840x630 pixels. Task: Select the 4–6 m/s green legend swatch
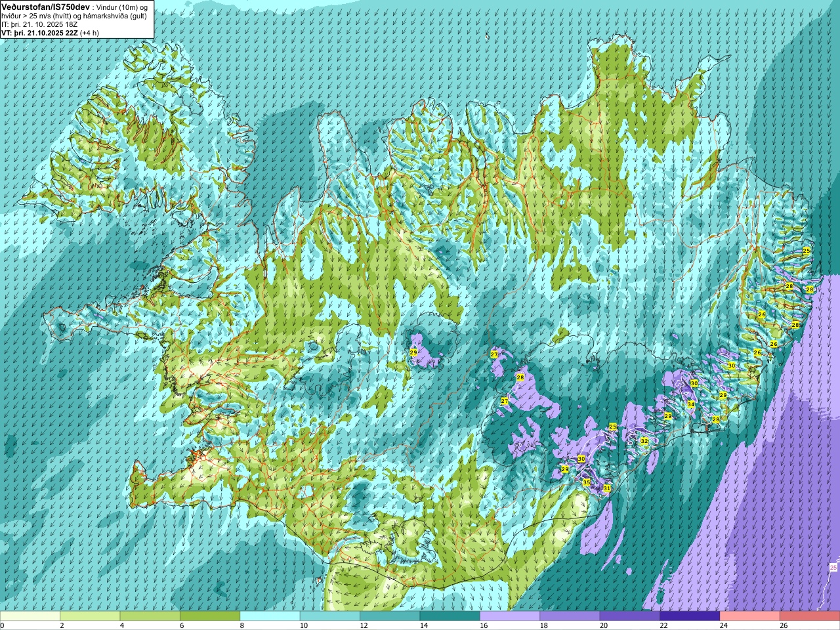tap(150, 616)
